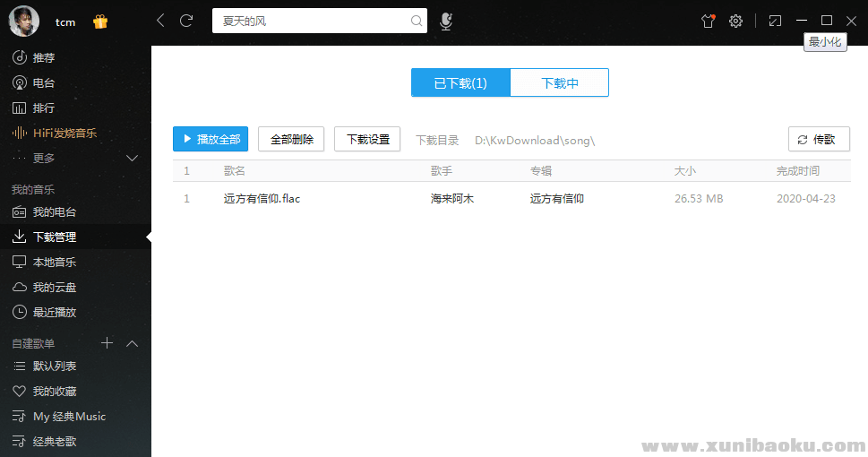Collapse the 自建歌单 section arrow
This screenshot has height=457, width=868.
click(133, 343)
